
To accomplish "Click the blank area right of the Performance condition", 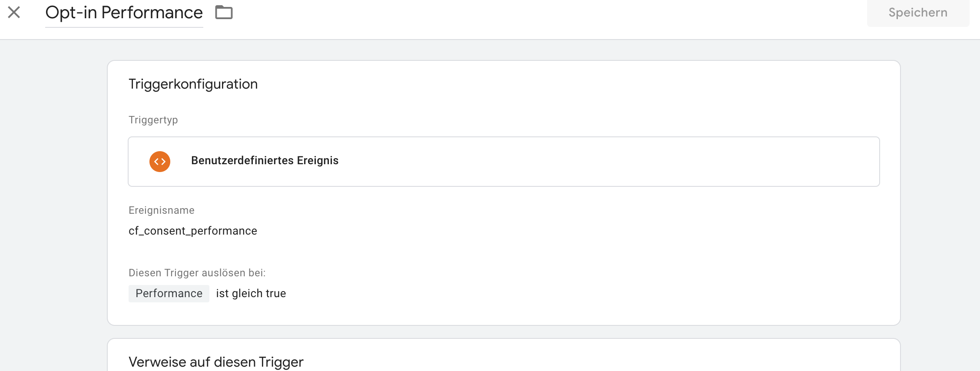I will point(565,294).
